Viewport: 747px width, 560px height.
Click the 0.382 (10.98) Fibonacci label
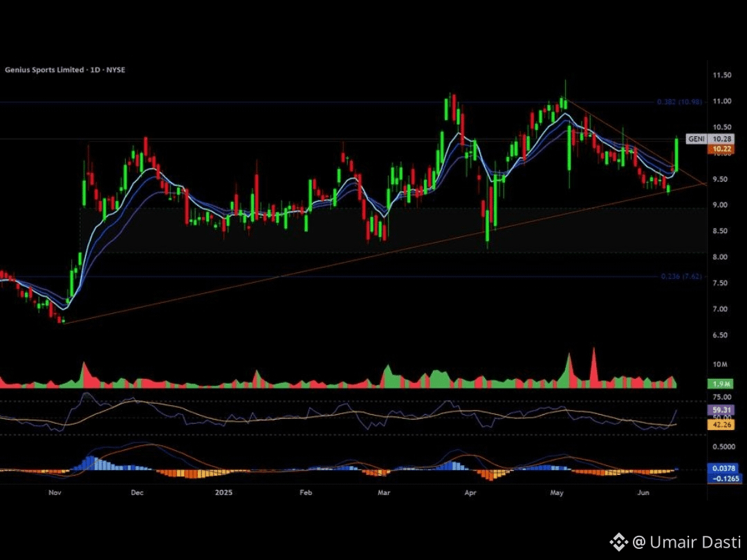click(x=679, y=102)
